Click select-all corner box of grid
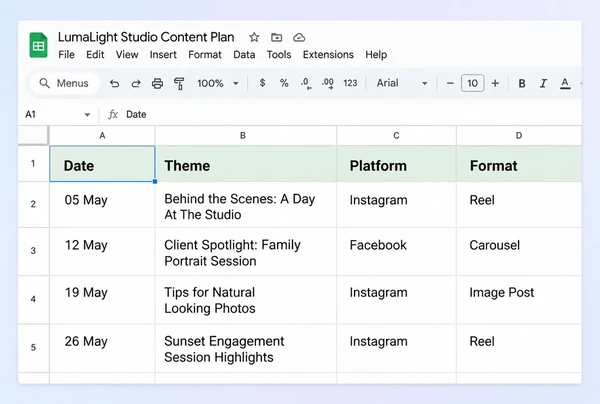The image size is (600, 404). pos(33,135)
